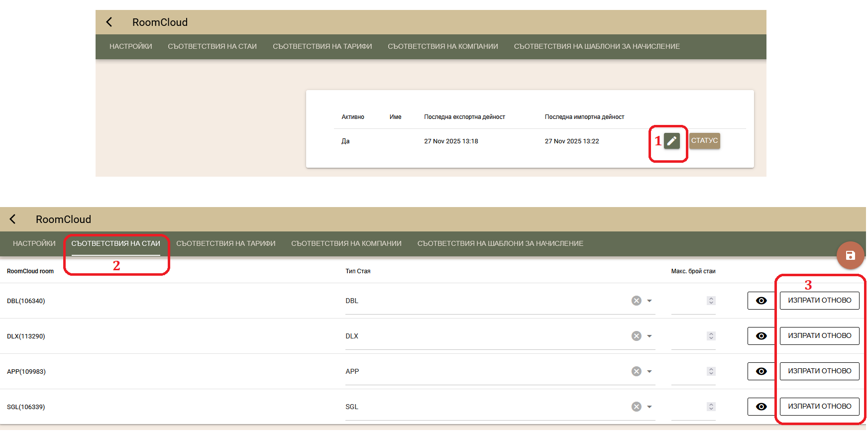The width and height of the screenshot is (868, 436).
Task: Clear the APP room type selection
Action: [636, 371]
